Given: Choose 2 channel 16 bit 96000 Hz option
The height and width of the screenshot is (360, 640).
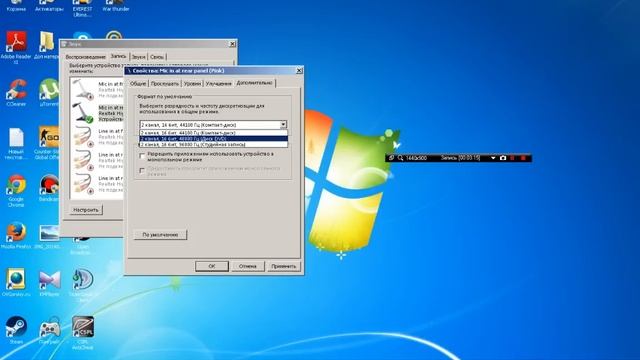Looking at the screenshot, I should click(x=213, y=144).
